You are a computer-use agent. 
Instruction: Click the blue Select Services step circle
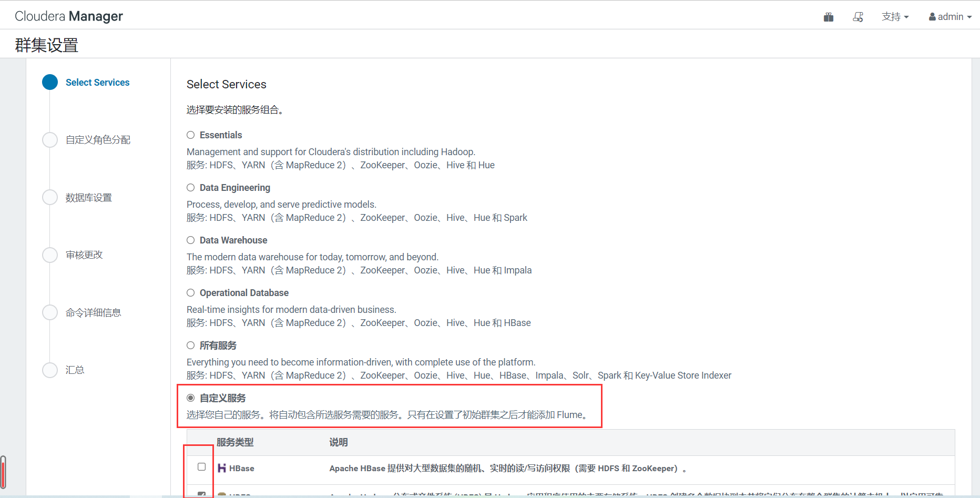click(50, 83)
